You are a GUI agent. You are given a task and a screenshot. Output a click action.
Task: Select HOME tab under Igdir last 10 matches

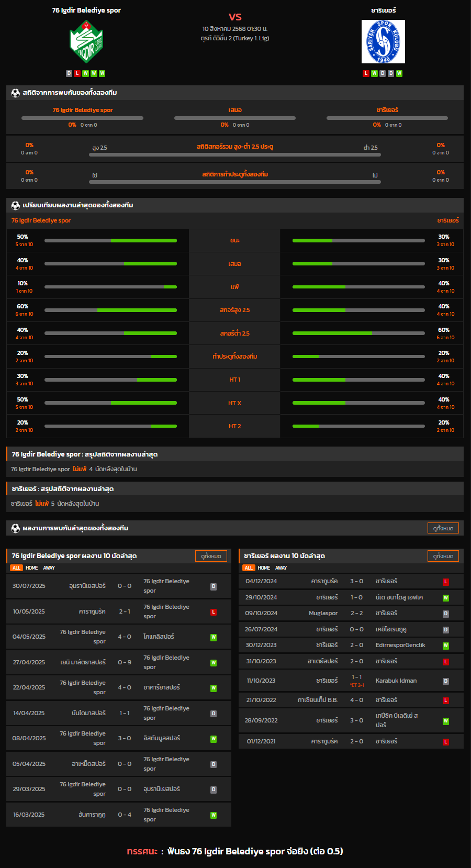31,568
